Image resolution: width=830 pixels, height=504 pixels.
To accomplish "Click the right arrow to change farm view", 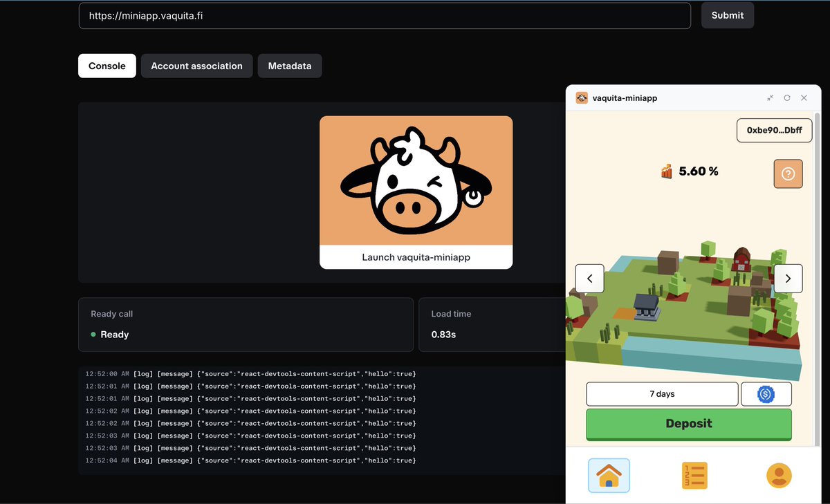I will point(788,278).
